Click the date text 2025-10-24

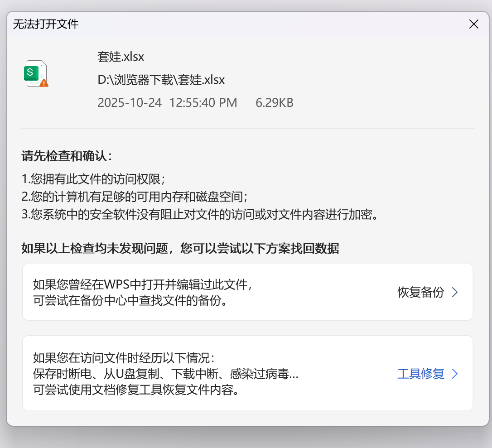[x=129, y=103]
